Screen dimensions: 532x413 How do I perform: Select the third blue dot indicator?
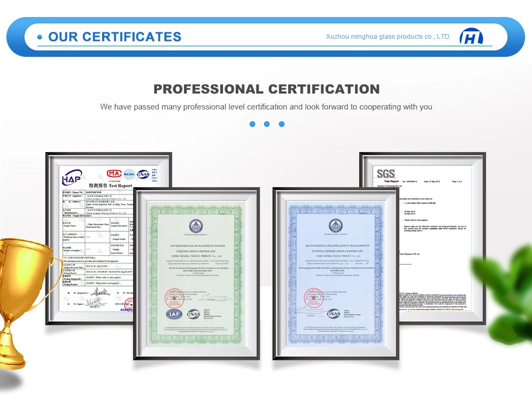[281, 124]
